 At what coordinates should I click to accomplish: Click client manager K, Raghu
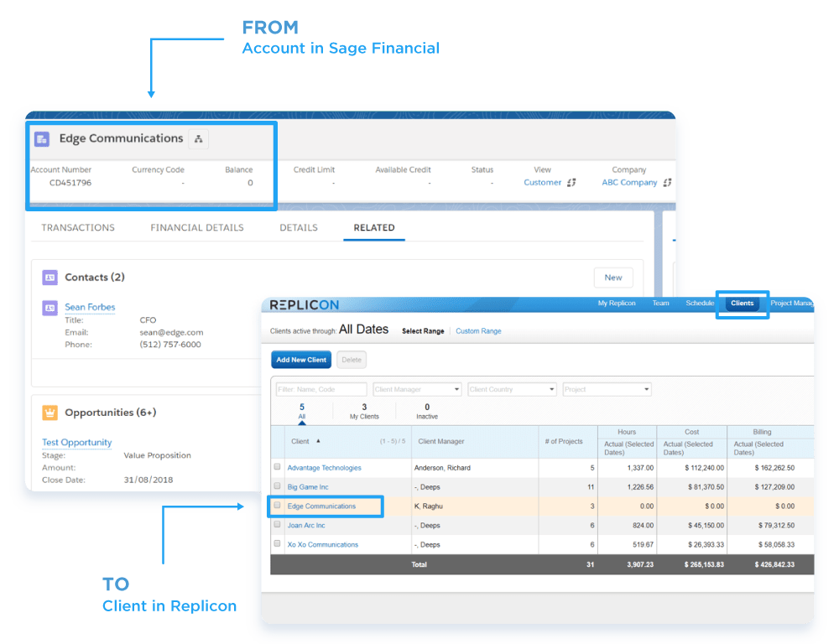click(x=429, y=506)
